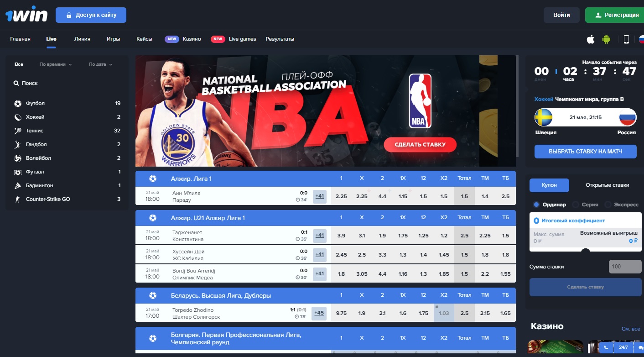Click the ball icon in Беларусь. Высшая Лига header
This screenshot has height=357, width=644.
tap(153, 295)
